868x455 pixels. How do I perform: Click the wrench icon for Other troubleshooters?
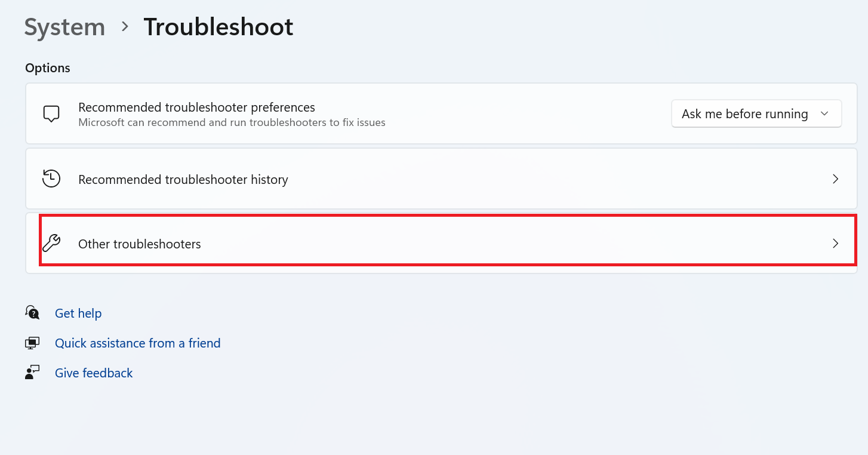[x=51, y=243]
